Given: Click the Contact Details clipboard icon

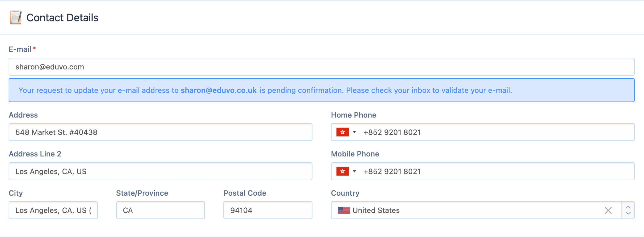Looking at the screenshot, I should click(x=16, y=18).
